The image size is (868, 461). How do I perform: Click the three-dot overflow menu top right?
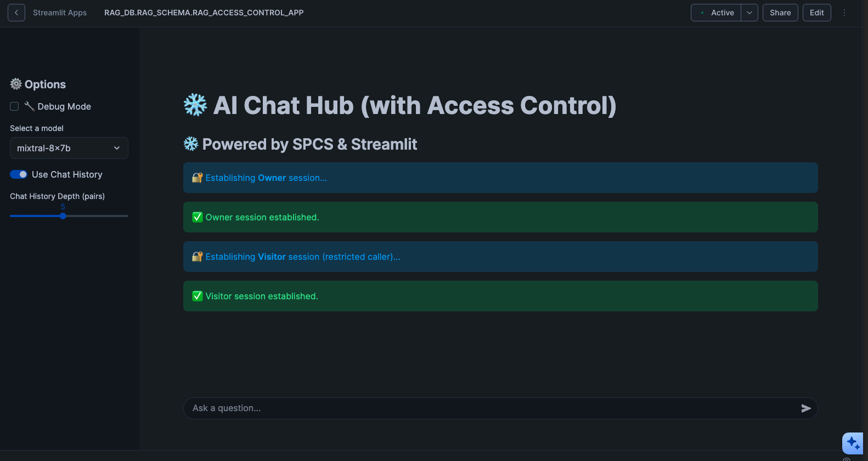click(x=844, y=12)
